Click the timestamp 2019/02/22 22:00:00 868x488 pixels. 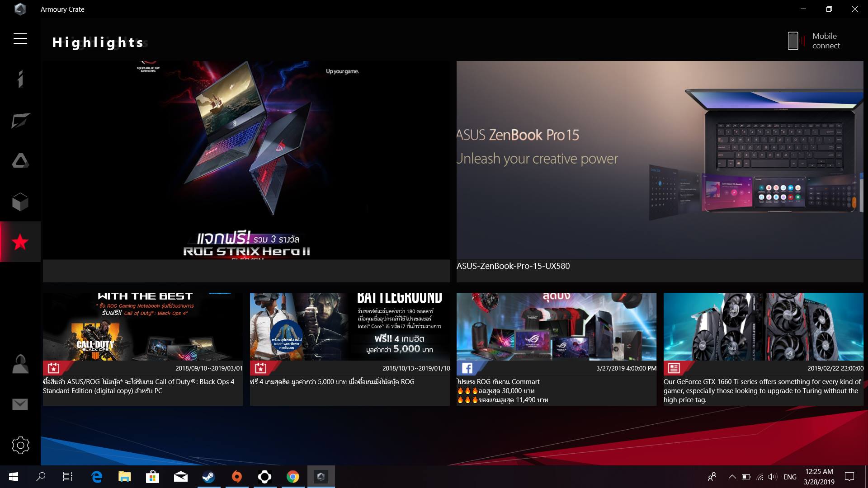click(x=835, y=368)
